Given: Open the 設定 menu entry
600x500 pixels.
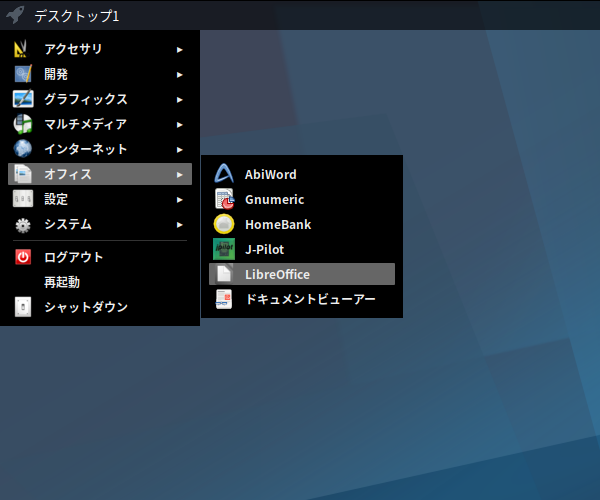Looking at the screenshot, I should [100, 199].
